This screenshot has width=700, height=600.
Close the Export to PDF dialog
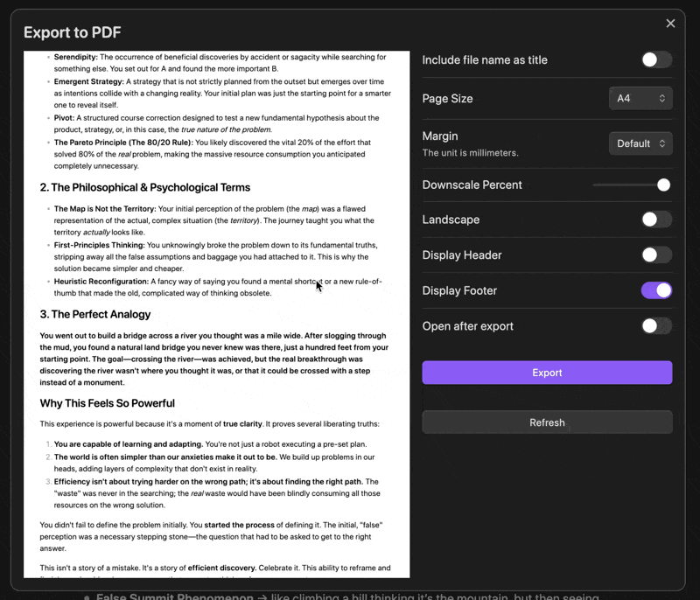point(670,24)
